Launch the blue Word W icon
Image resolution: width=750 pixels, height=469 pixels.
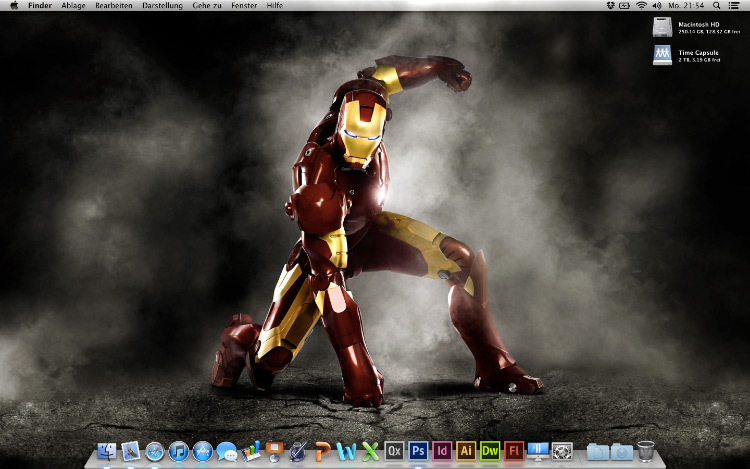(346, 451)
